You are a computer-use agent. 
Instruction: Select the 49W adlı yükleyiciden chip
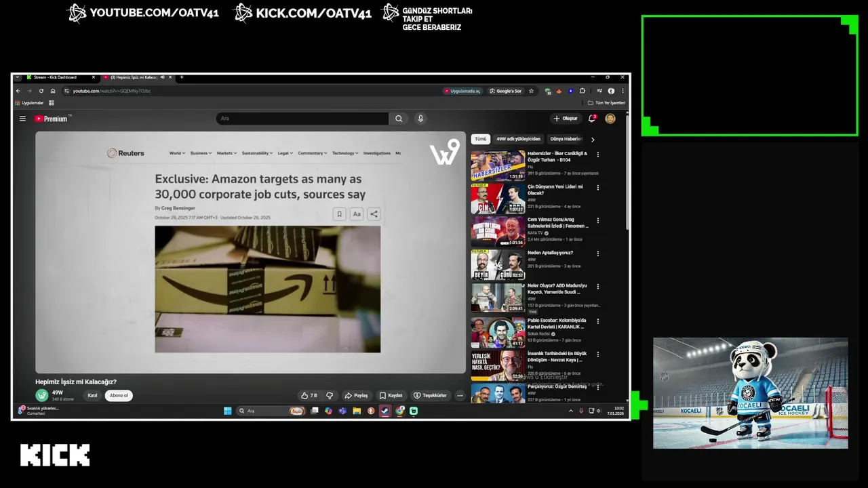click(x=518, y=139)
